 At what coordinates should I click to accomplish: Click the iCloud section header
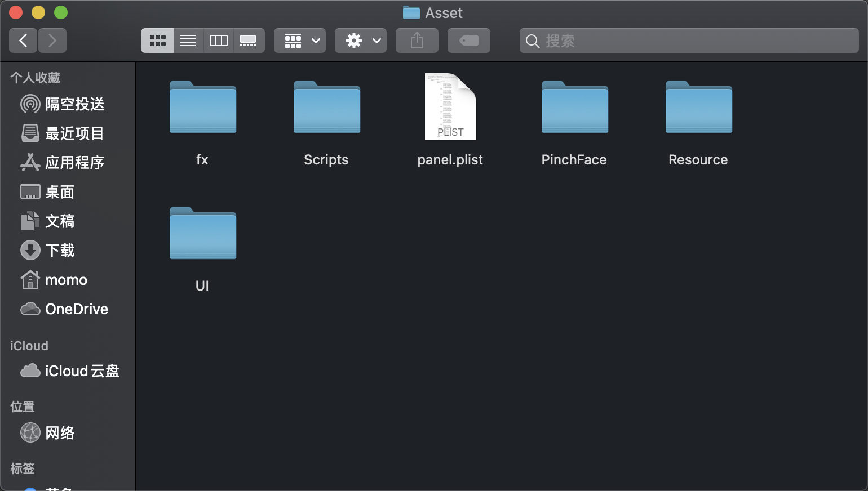[29, 346]
